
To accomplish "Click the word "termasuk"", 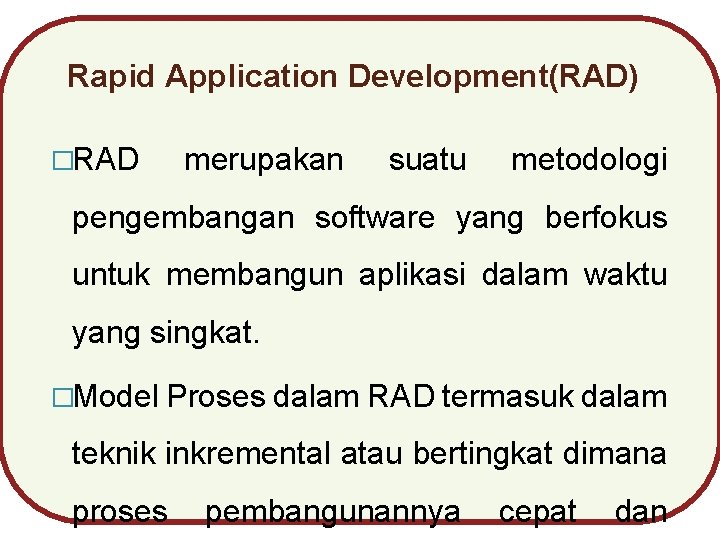I will (508, 396).
